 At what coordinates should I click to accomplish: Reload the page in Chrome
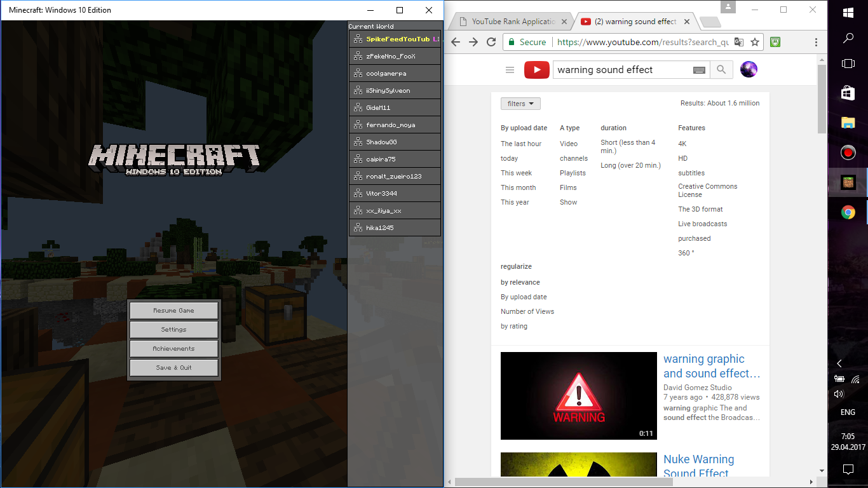(x=491, y=42)
